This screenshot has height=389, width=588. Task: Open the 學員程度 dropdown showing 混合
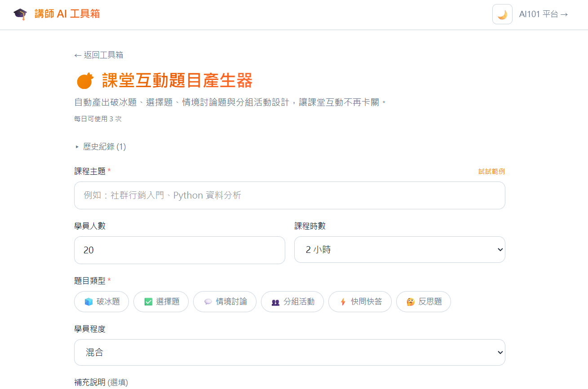pos(289,353)
